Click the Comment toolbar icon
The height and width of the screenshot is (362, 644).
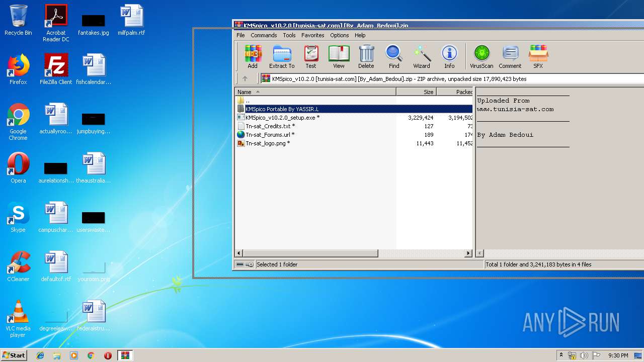coord(510,57)
